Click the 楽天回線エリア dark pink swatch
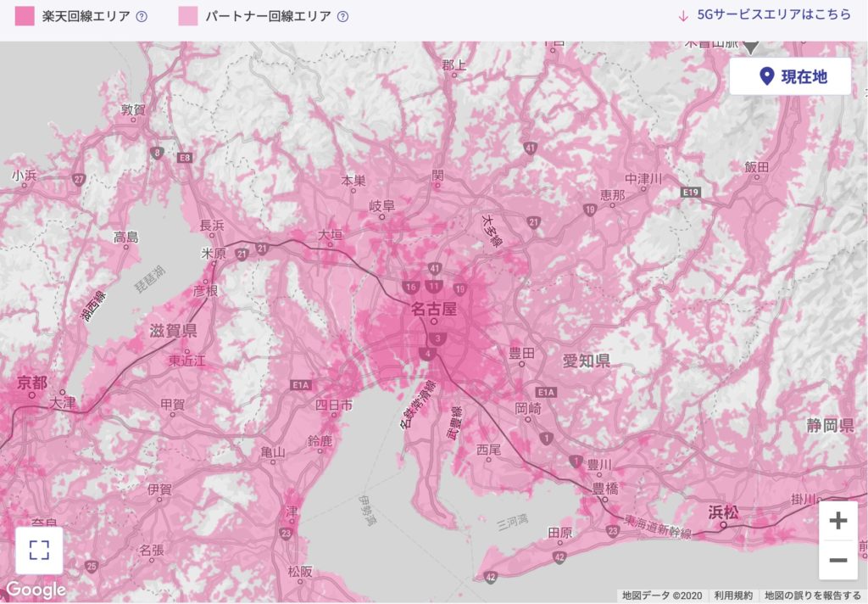The image size is (868, 604). click(x=25, y=16)
